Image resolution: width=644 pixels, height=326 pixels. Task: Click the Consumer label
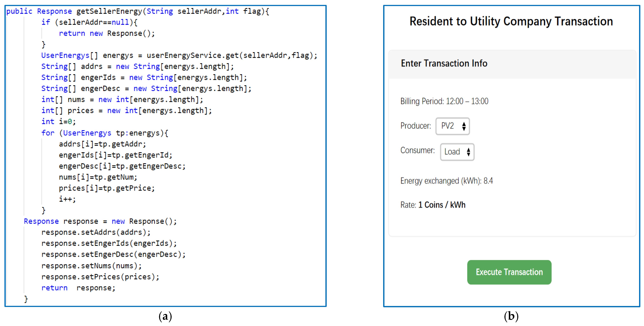pyautogui.click(x=417, y=150)
